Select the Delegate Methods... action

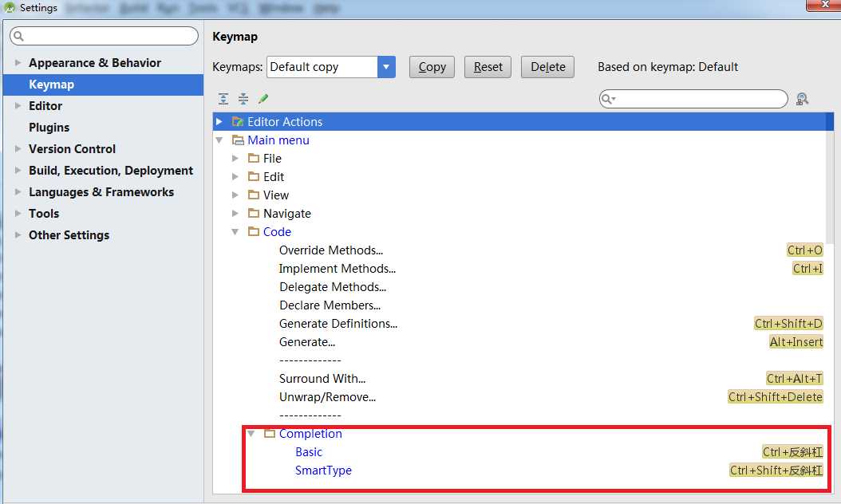pos(333,287)
